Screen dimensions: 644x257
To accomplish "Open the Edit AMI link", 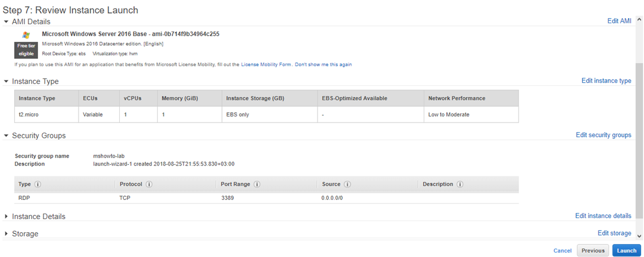I will [x=619, y=21].
